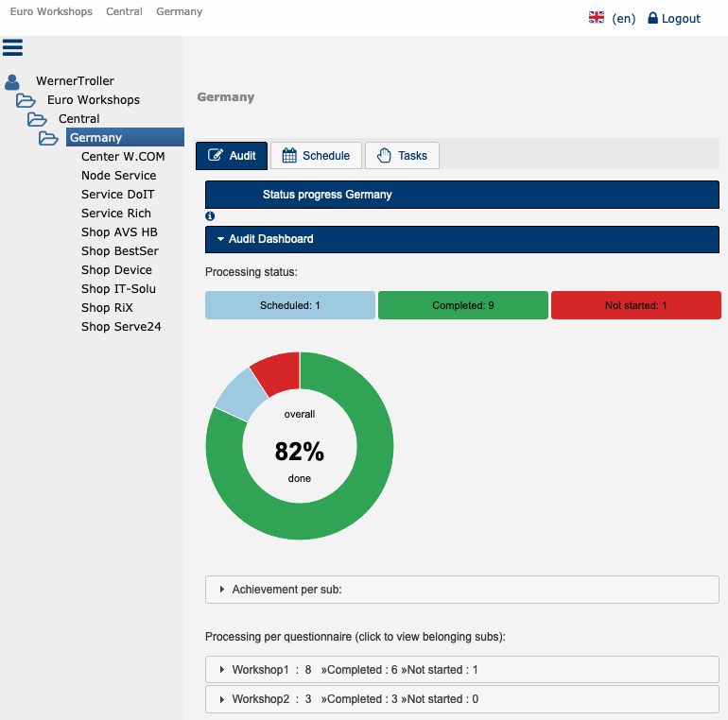The height and width of the screenshot is (720, 728).
Task: Click the info icon below status bar
Action: [210, 216]
